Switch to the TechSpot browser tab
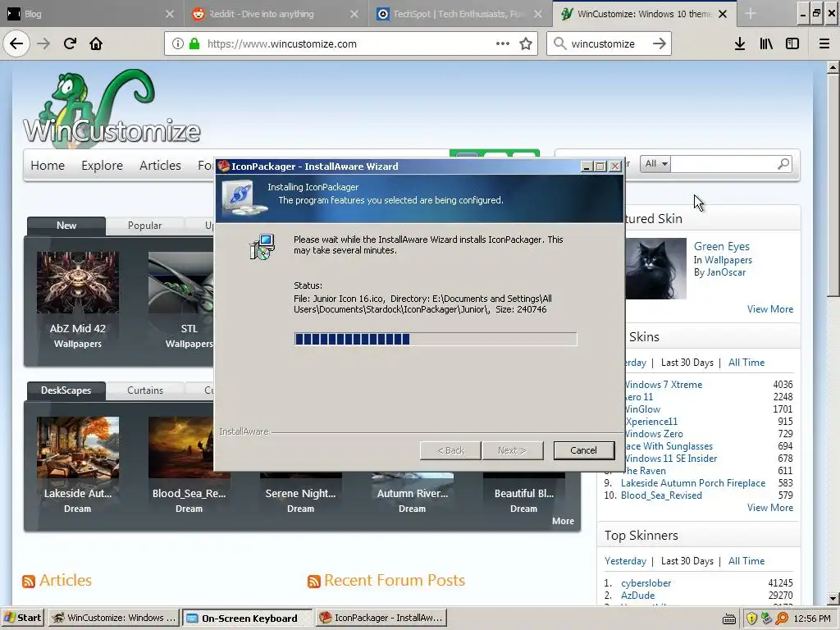The height and width of the screenshot is (630, 840). pyautogui.click(x=458, y=14)
